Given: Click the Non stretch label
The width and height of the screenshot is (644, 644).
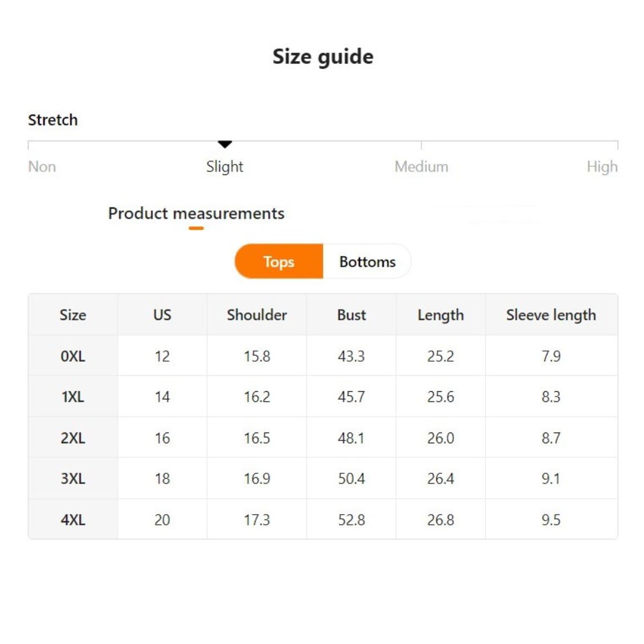Looking at the screenshot, I should point(42,167).
